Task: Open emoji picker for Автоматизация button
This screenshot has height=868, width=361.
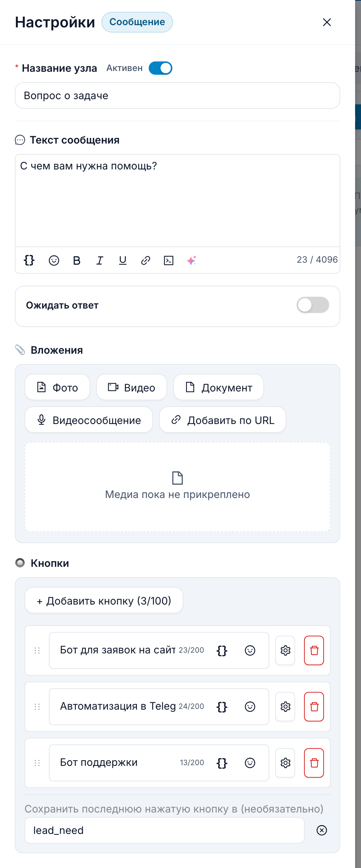Action: (250, 707)
